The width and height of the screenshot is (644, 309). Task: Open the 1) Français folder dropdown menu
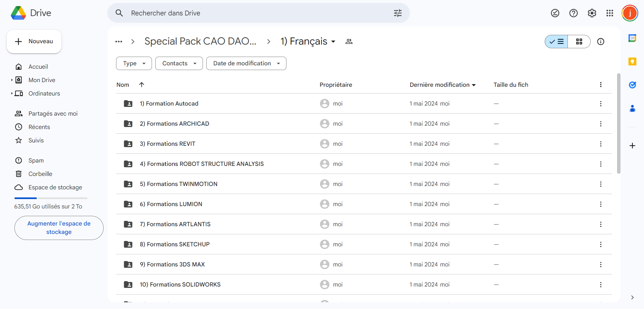point(308,41)
